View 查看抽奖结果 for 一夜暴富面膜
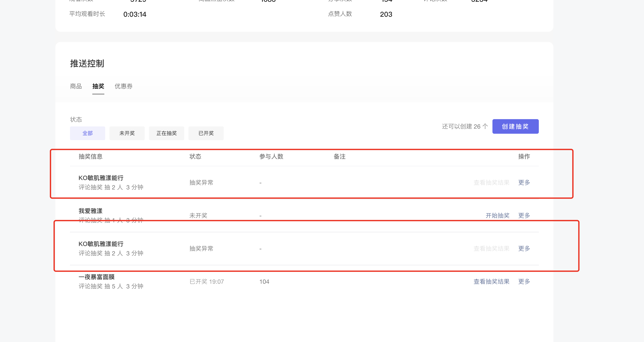Image resolution: width=644 pixels, height=342 pixels. (491, 281)
